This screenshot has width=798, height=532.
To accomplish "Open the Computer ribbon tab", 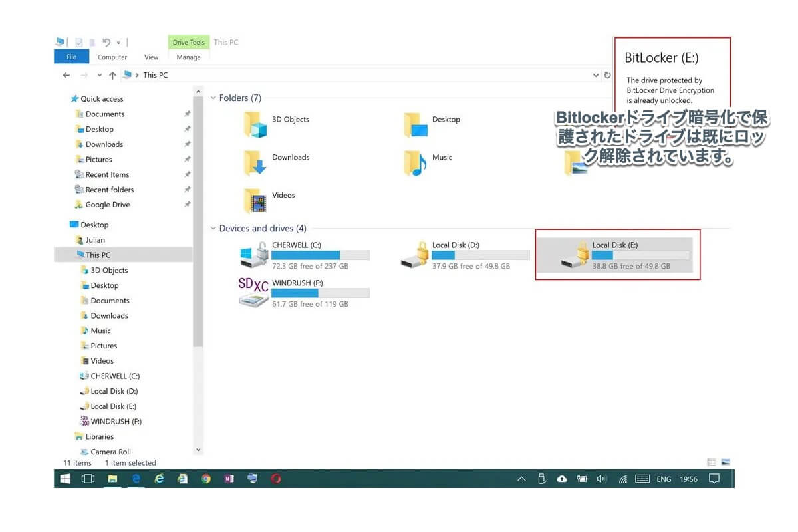I will coord(112,57).
